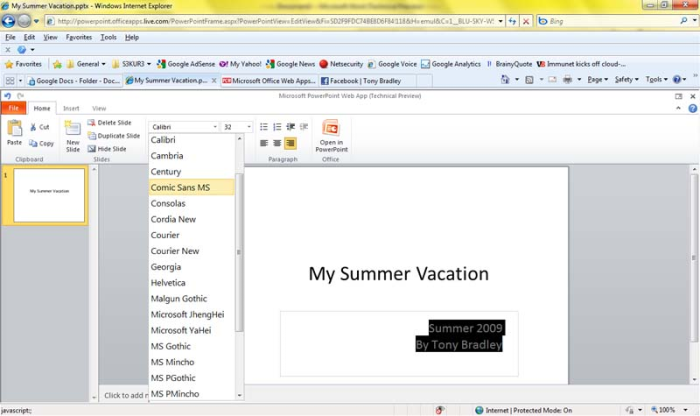Open the browser Edit menu
This screenshot has width=700, height=416.
29,37
